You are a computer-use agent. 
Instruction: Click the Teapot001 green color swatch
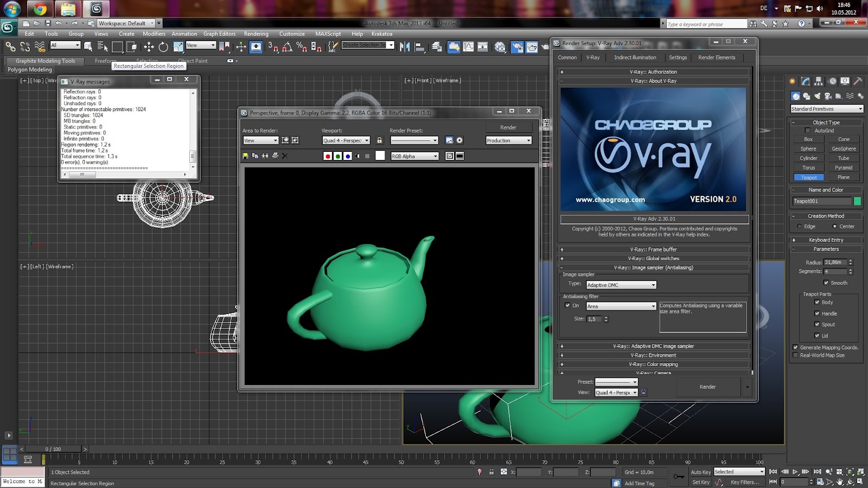point(857,201)
